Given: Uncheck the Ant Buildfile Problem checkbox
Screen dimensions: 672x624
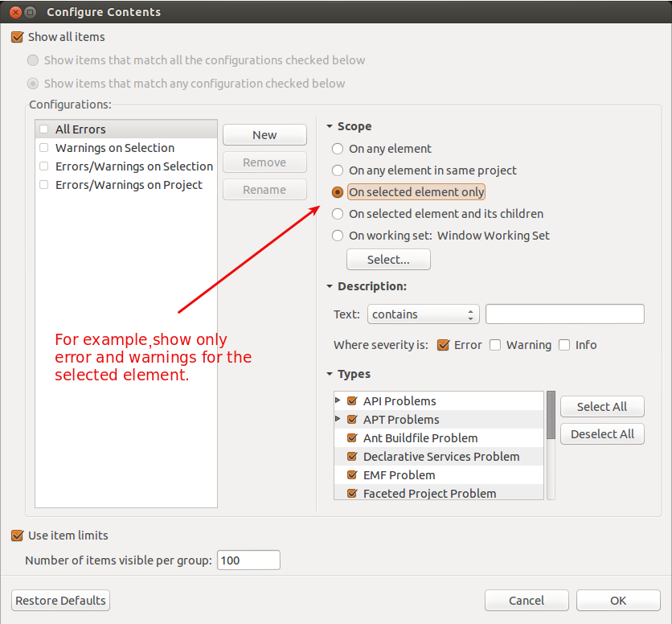Looking at the screenshot, I should pyautogui.click(x=352, y=438).
